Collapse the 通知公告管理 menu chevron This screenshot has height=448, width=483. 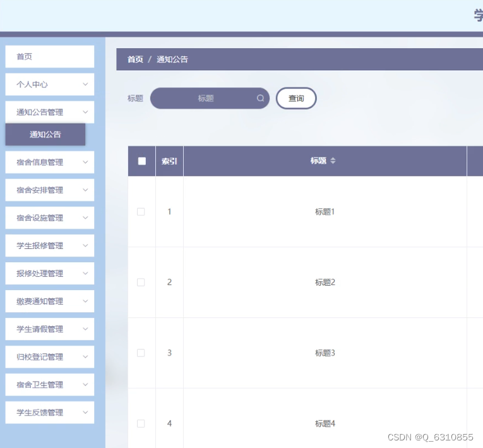(85, 112)
